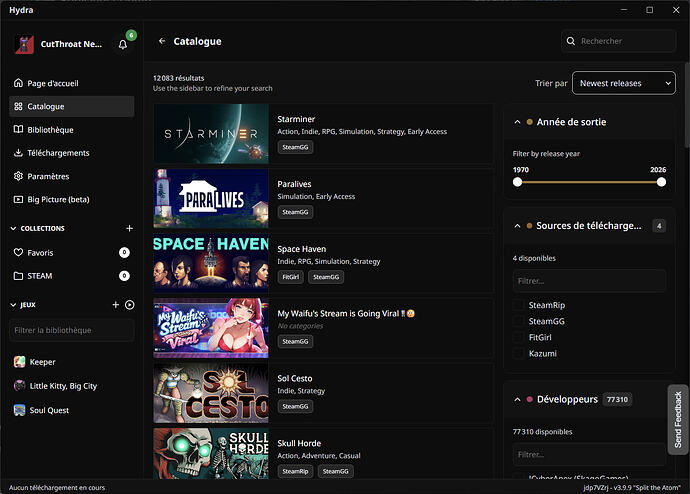Add a game with JEUX plus icon
Screen dimensions: 690x494
(x=116, y=304)
